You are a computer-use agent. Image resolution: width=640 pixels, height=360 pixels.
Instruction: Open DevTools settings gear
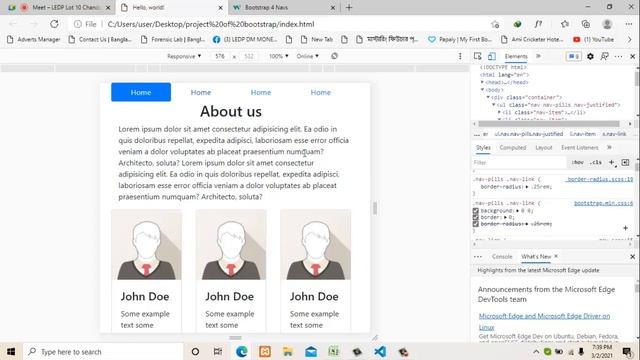point(590,56)
